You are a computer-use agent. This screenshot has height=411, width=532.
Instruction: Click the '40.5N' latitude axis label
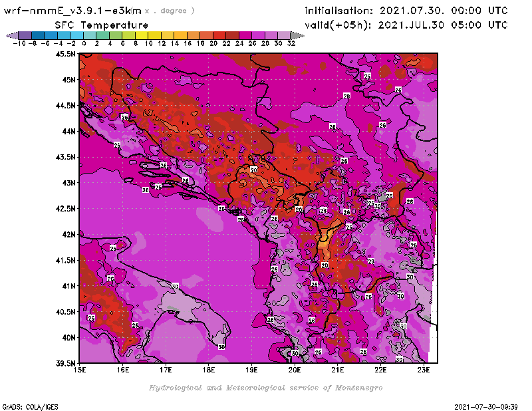[66, 312]
